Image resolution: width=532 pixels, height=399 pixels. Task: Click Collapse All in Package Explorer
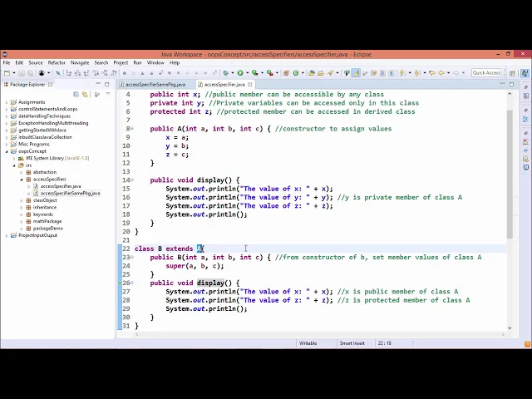(76, 94)
